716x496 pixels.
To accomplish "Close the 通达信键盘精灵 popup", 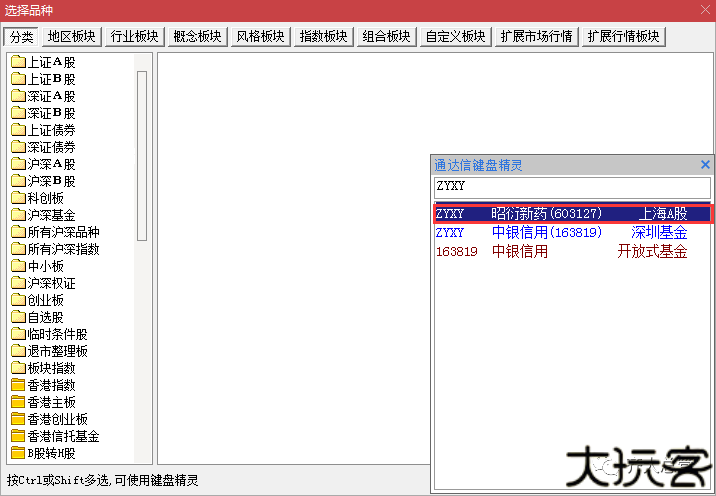I will tap(705, 165).
